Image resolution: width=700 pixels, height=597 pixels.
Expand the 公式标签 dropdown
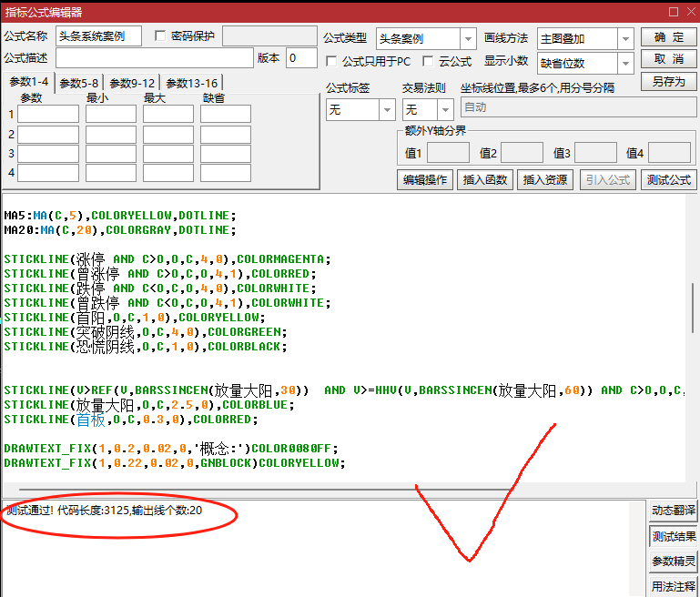click(387, 109)
